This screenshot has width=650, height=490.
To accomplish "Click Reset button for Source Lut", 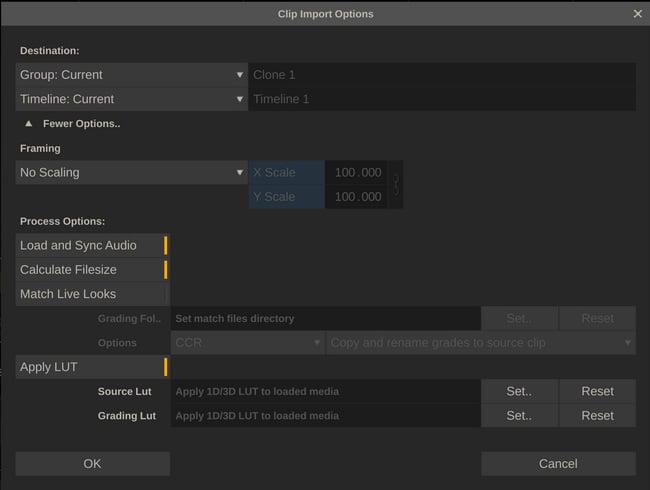I will coord(597,391).
